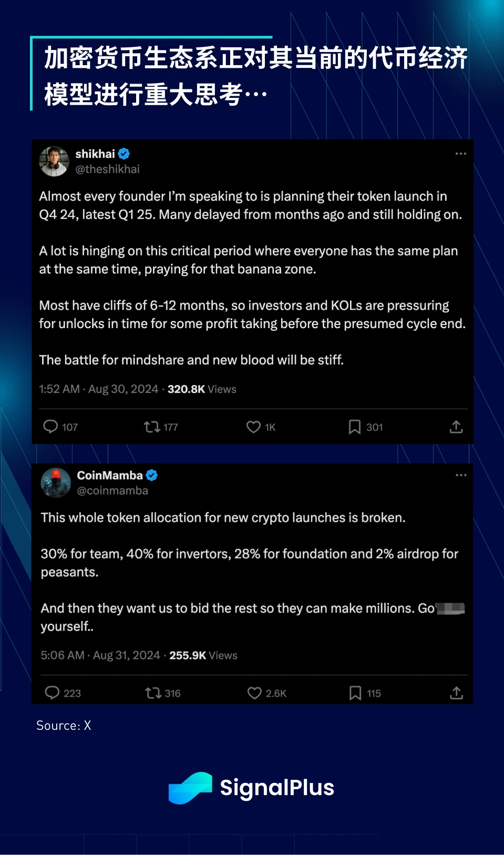This screenshot has height=855, width=504.
Task: Share shikhai's tweet via upload icon
Action: click(x=456, y=426)
